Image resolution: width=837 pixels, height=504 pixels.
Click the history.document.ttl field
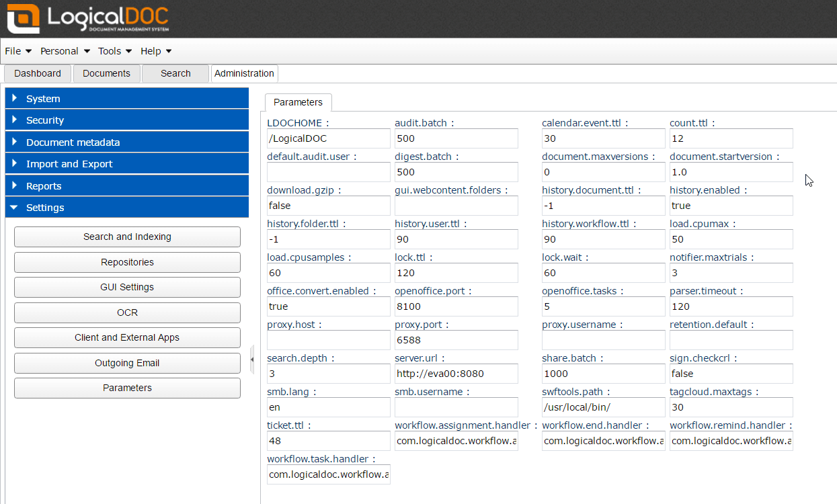pyautogui.click(x=603, y=206)
